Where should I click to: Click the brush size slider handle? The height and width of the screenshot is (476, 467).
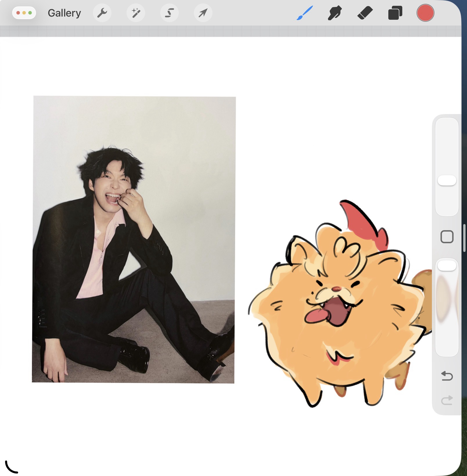[447, 180]
